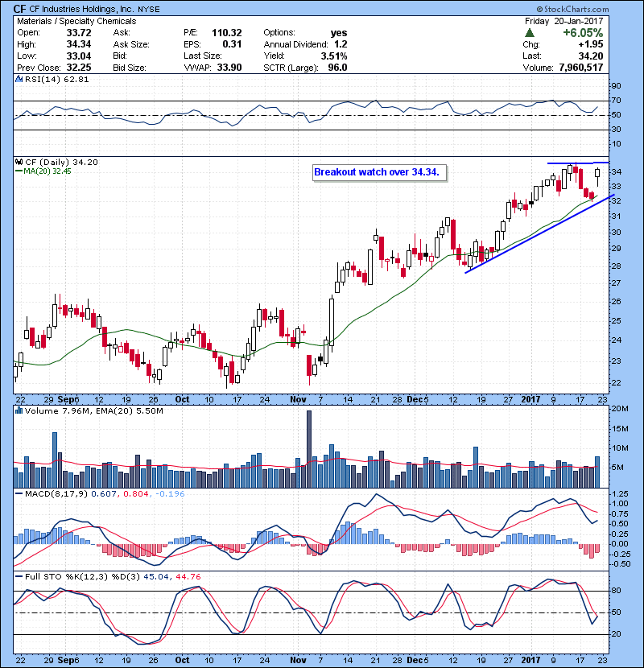The height and width of the screenshot is (668, 644).
Task: Click the Breakout watch over 34.34 annotation
Action: tap(379, 172)
